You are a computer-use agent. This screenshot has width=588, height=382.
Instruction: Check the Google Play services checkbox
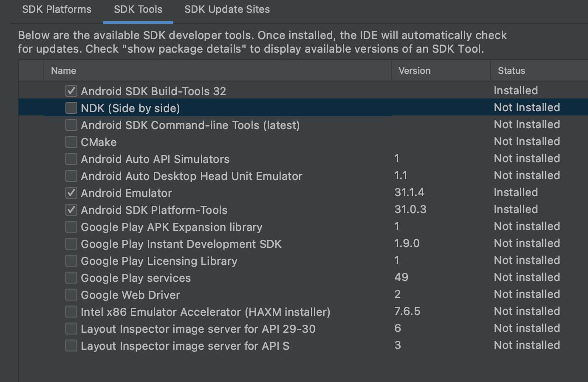(71, 278)
